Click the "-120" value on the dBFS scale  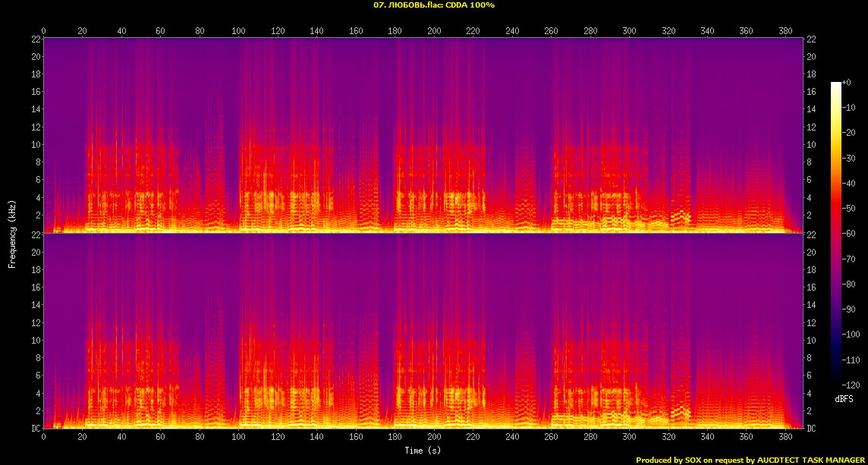coord(851,385)
